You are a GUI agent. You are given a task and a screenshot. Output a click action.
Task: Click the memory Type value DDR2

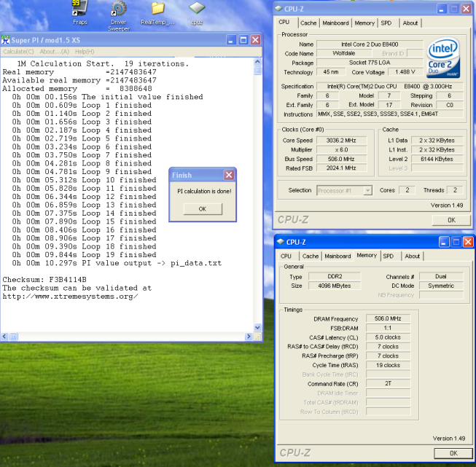[335, 276]
